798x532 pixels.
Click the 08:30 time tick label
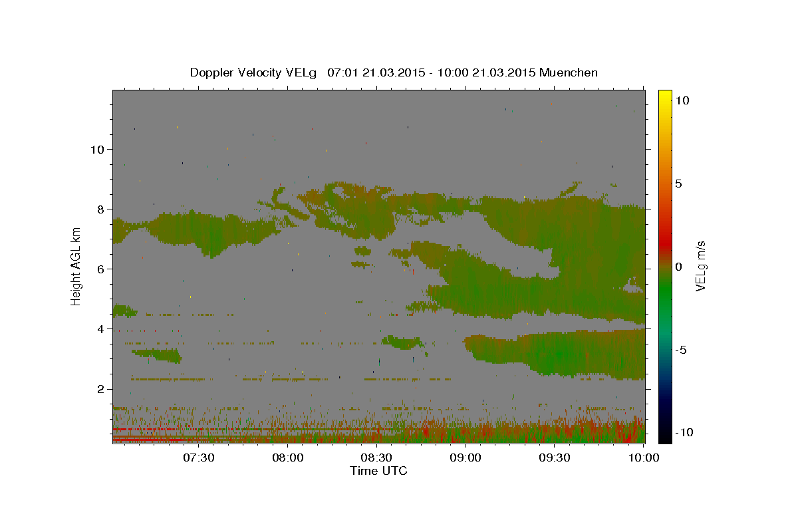pos(376,458)
